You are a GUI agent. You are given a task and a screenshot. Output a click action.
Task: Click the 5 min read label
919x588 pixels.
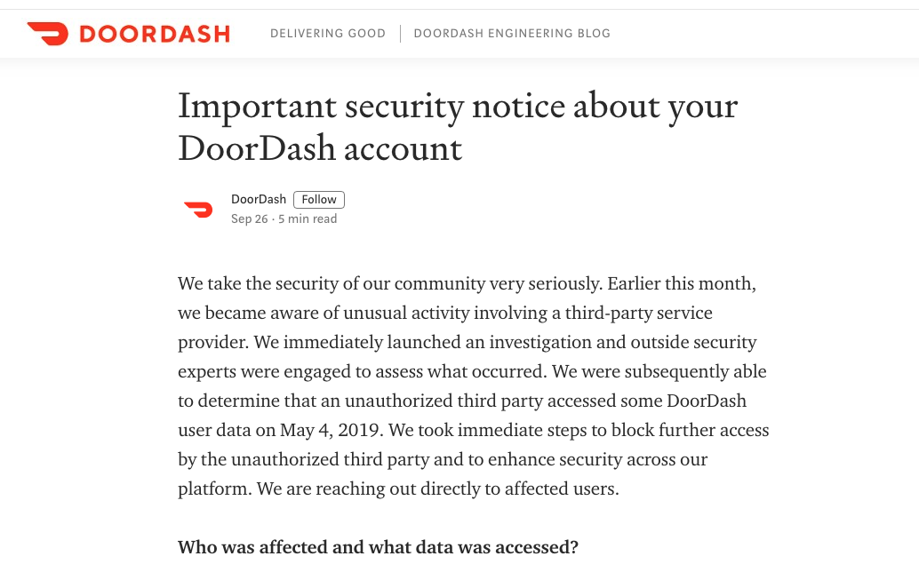(308, 219)
